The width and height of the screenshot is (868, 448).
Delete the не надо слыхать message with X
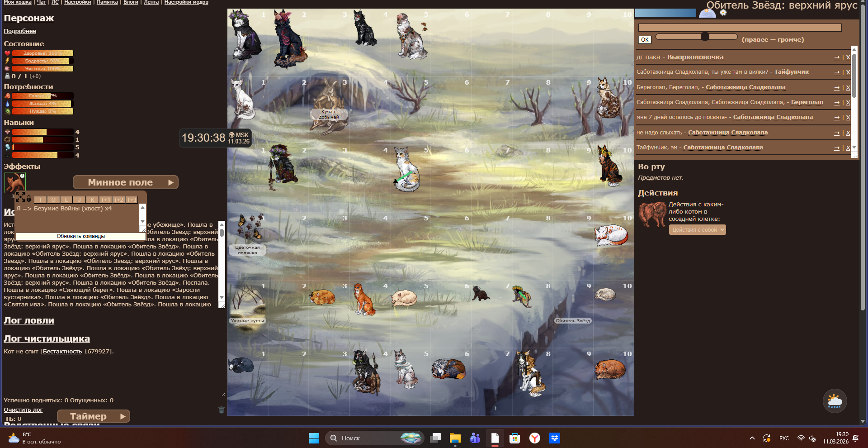[848, 133]
